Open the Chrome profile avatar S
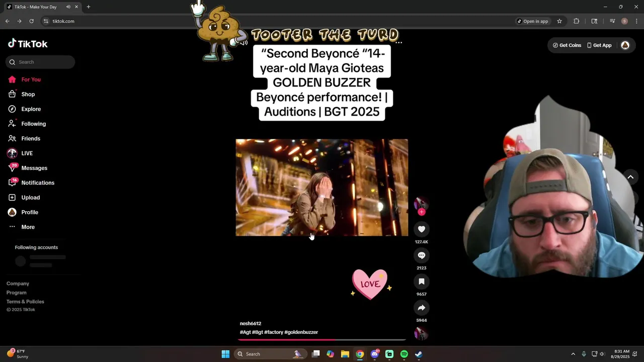 (624, 21)
